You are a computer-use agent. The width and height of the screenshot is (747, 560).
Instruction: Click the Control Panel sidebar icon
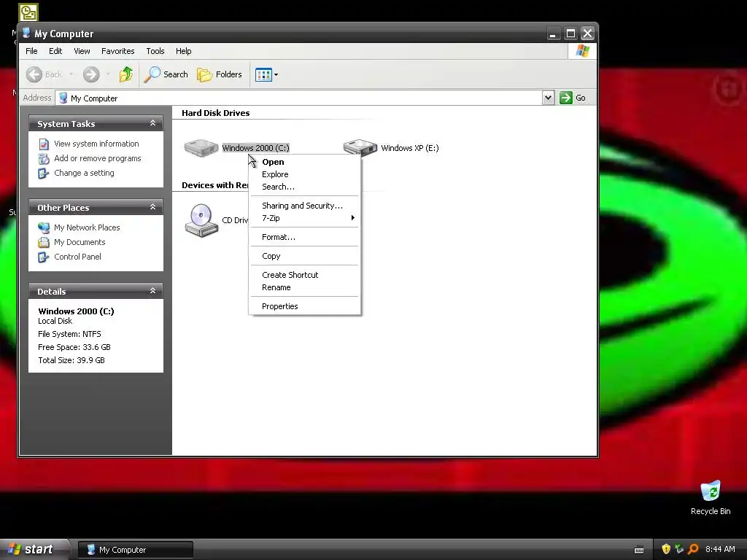44,257
